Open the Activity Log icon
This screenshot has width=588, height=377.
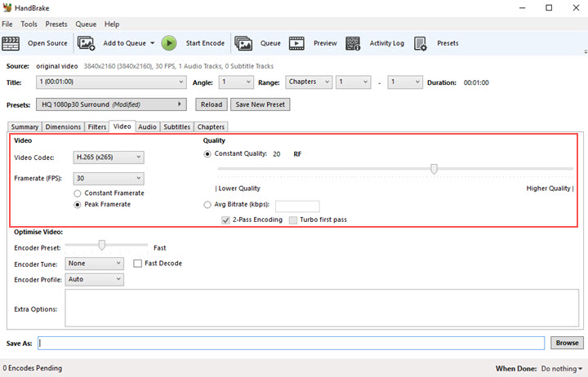point(354,43)
